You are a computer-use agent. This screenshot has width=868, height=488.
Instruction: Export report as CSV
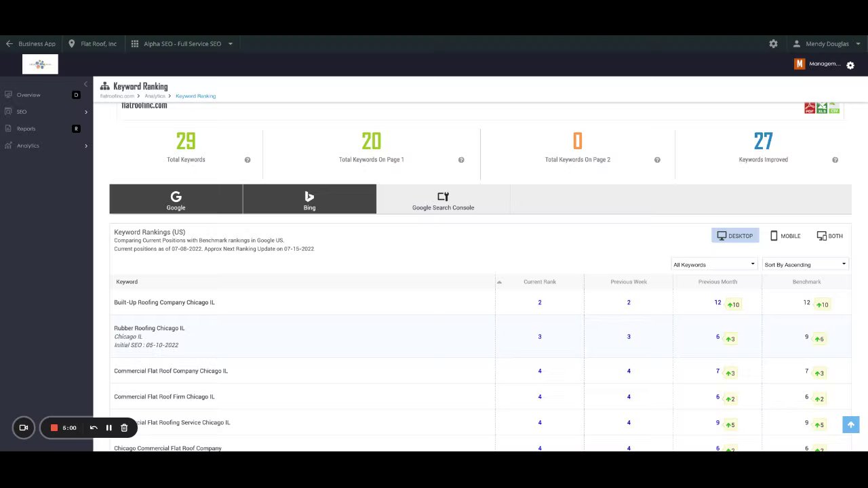[x=834, y=108]
